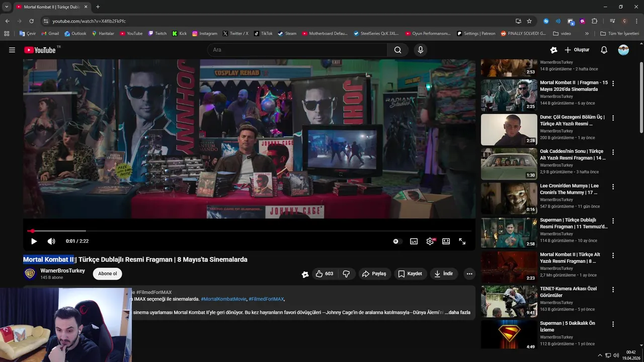Open a new tab with the plus button
This screenshot has height=362, width=644.
coord(98,7)
